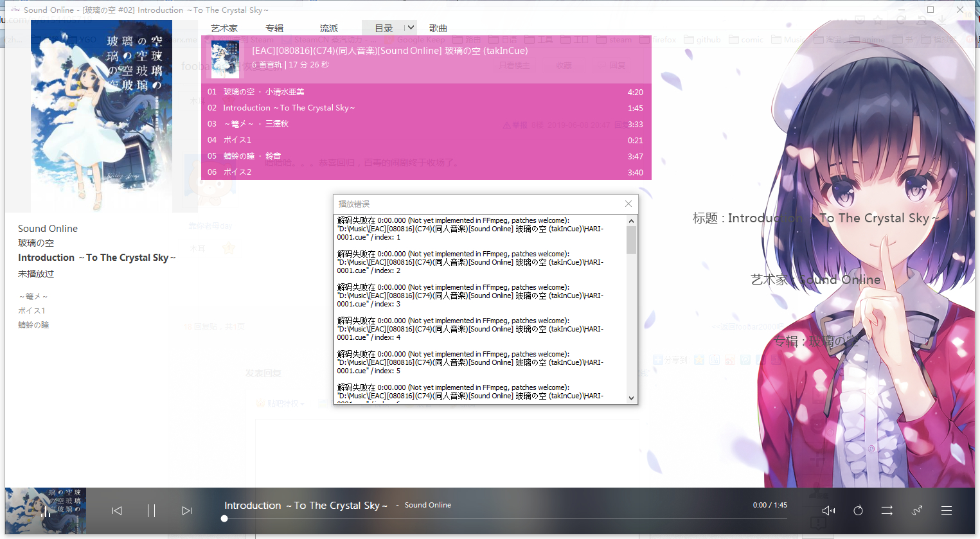The image size is (980, 539).
Task: Switch to the 专辑 tab
Action: pos(274,28)
